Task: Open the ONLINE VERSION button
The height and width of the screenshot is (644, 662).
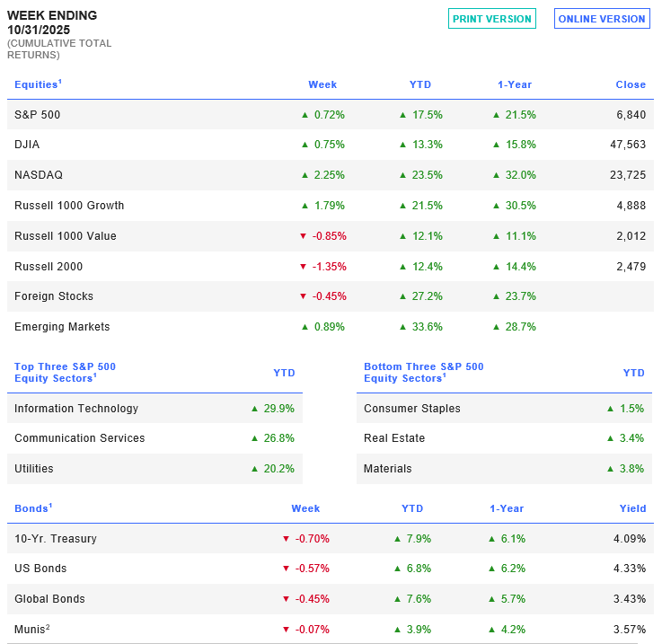Action: (x=602, y=19)
